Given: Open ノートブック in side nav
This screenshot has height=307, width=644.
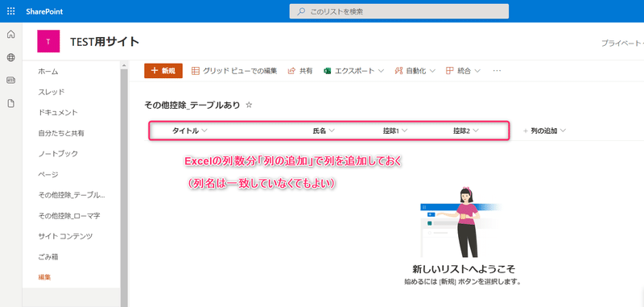Looking at the screenshot, I should 58,154.
